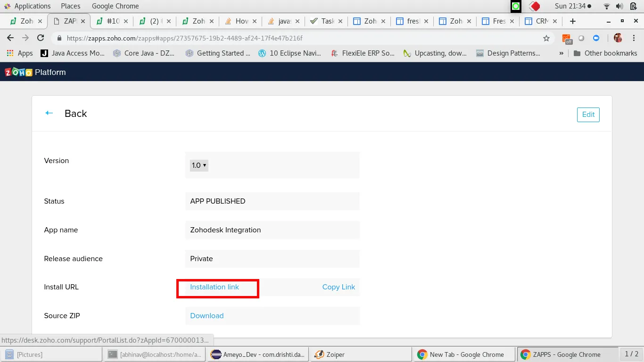Switch to the Ameyo_Dev Eclipse window
Viewport: 644px width, 362px height.
pos(258,354)
